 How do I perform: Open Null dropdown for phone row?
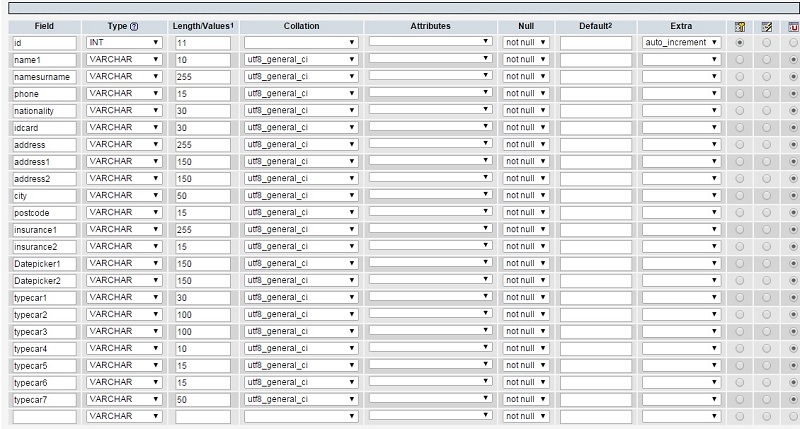click(x=526, y=93)
